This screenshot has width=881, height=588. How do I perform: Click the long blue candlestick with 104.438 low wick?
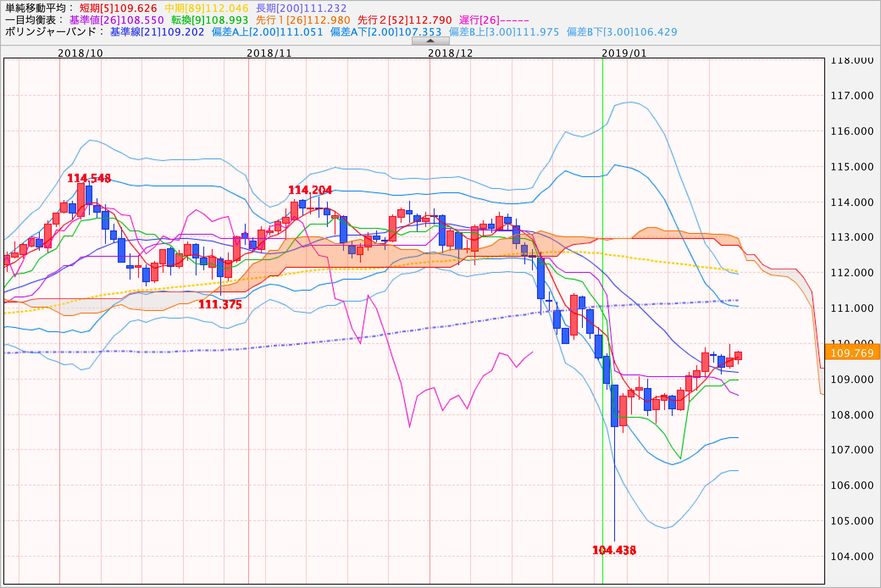[615, 406]
